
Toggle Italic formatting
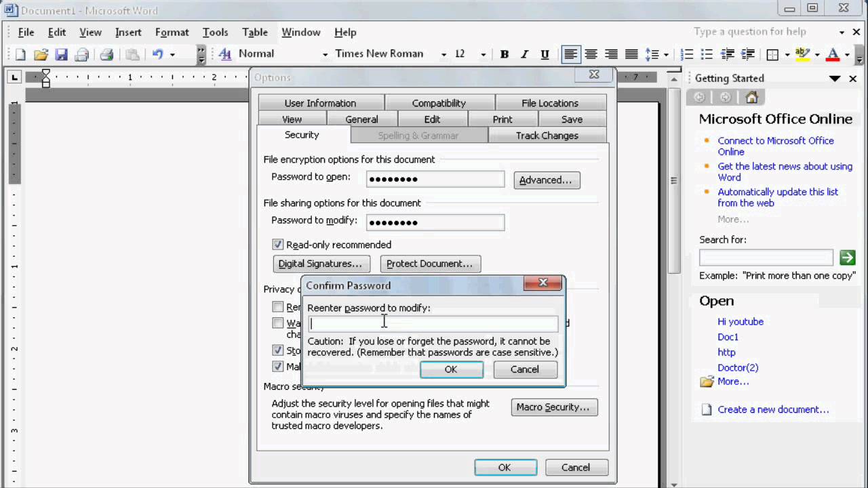tap(524, 54)
